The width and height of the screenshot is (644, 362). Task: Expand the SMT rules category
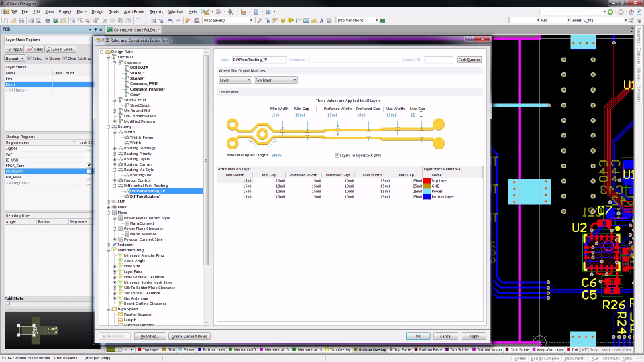(109, 202)
